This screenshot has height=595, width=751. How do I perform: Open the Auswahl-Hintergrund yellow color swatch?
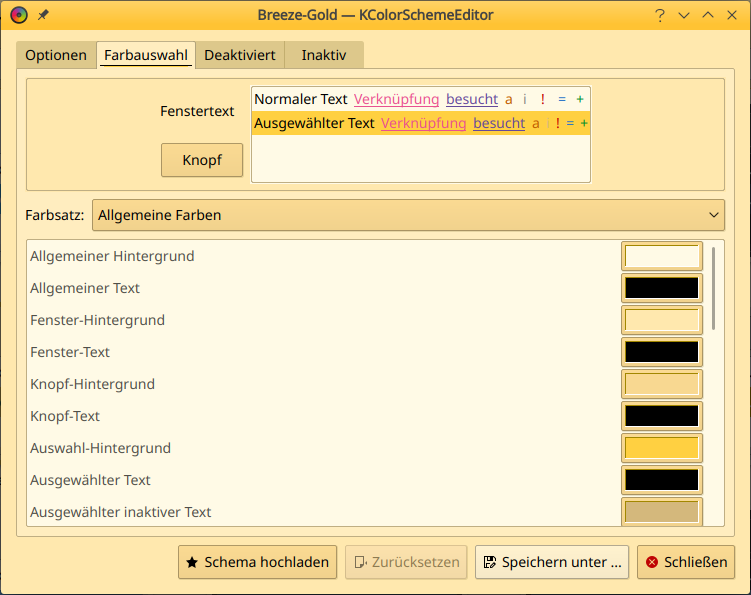coord(662,448)
